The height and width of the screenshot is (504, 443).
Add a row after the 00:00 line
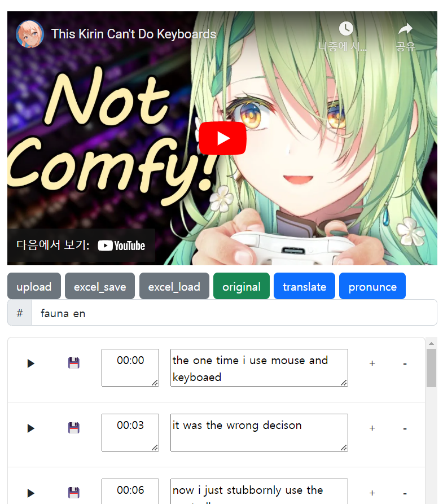(372, 363)
